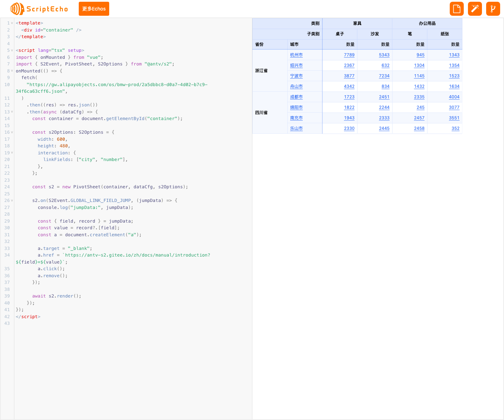Open the 南充市 city link
Screen dimensions: 504x420
tap(296, 118)
